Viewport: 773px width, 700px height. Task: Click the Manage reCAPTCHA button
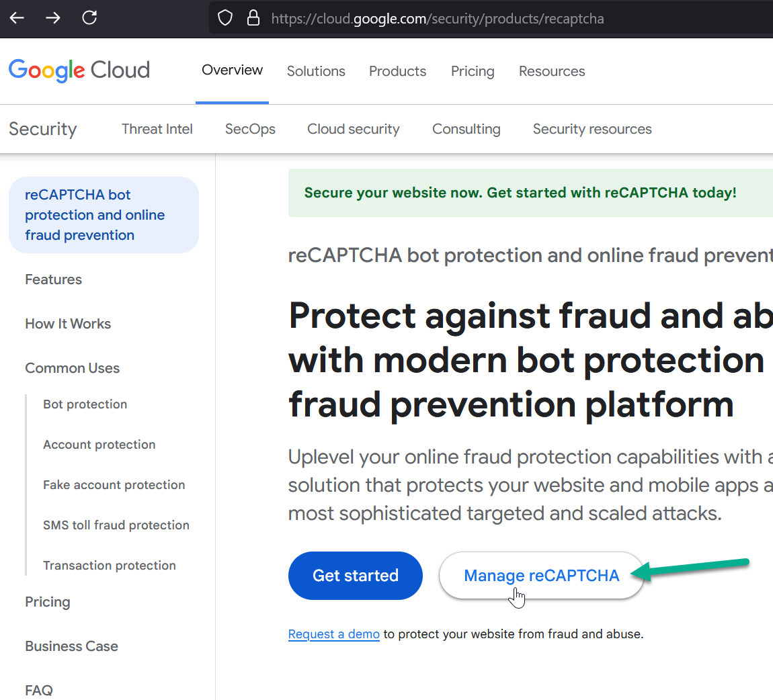(x=541, y=575)
